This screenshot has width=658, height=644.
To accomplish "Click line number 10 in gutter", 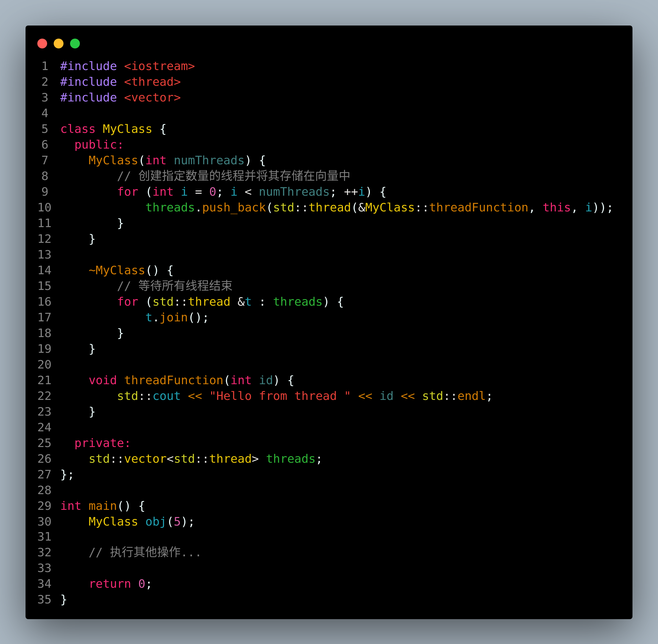I will coord(44,207).
